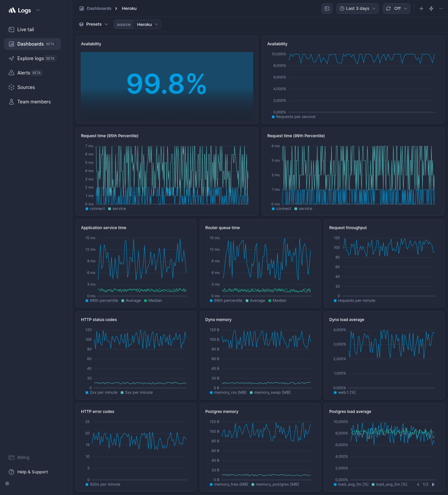Open Help & Support
This screenshot has width=448, height=495.
(32, 472)
